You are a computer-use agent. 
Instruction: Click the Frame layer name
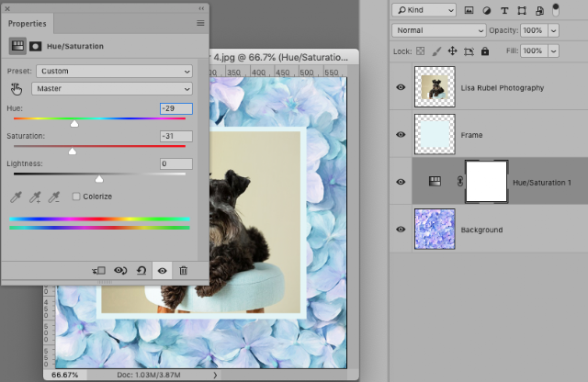coord(471,135)
